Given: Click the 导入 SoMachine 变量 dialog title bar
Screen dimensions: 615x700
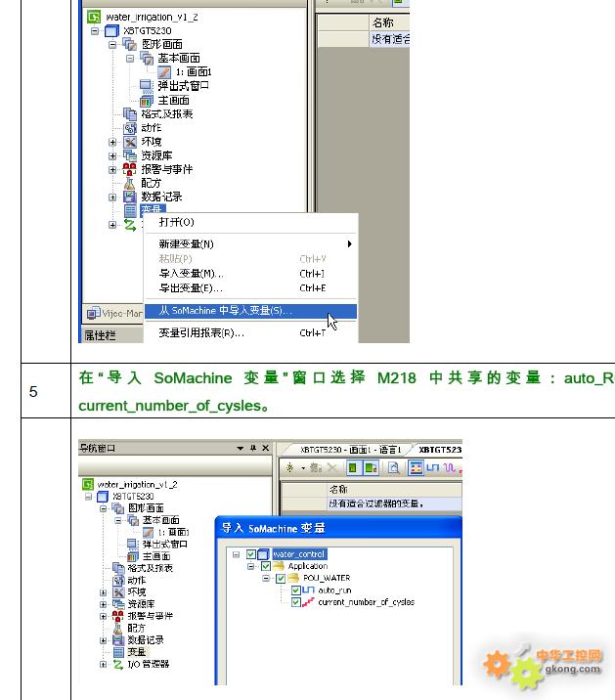Looking at the screenshot, I should tap(338, 528).
